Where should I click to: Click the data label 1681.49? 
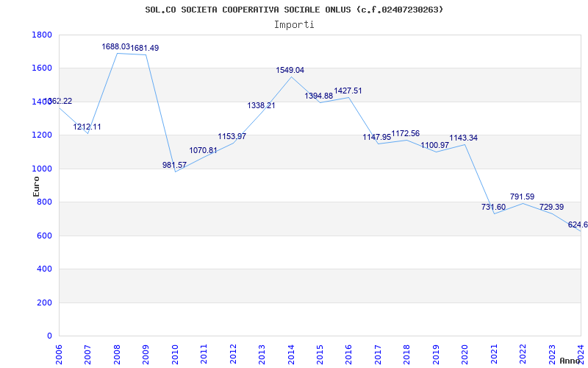click(x=145, y=48)
